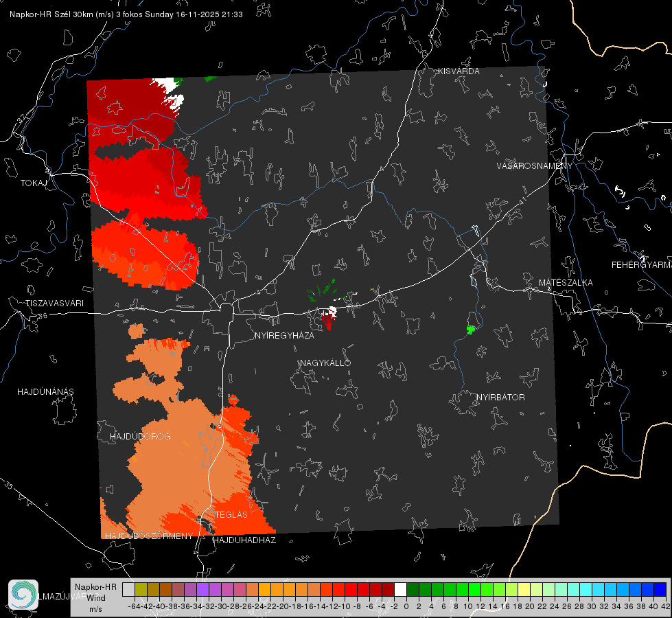Click the m/s unit label in legend
The width and height of the screenshot is (672, 618).
pyautogui.click(x=95, y=609)
